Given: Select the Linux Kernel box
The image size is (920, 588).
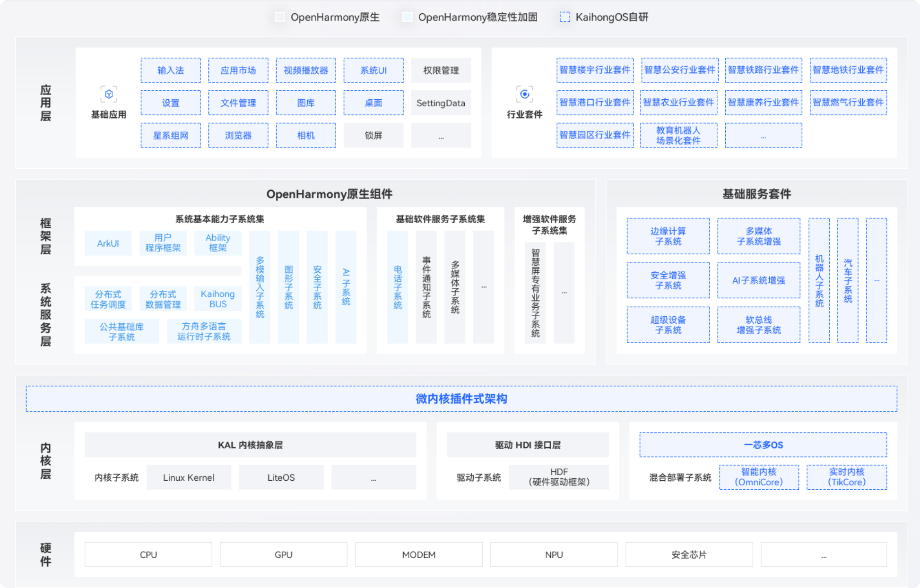Looking at the screenshot, I should click(x=189, y=477).
